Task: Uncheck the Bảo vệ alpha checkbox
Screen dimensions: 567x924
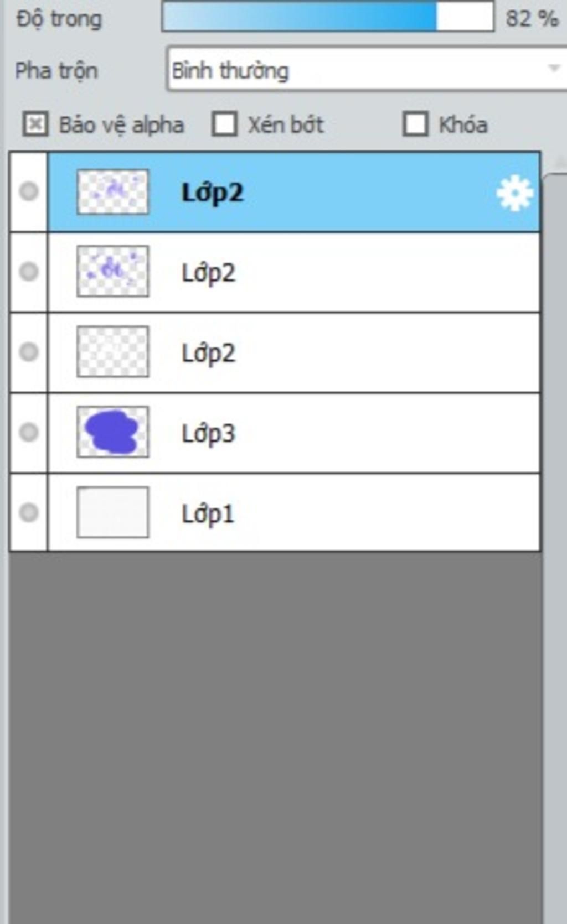Action: (35, 124)
